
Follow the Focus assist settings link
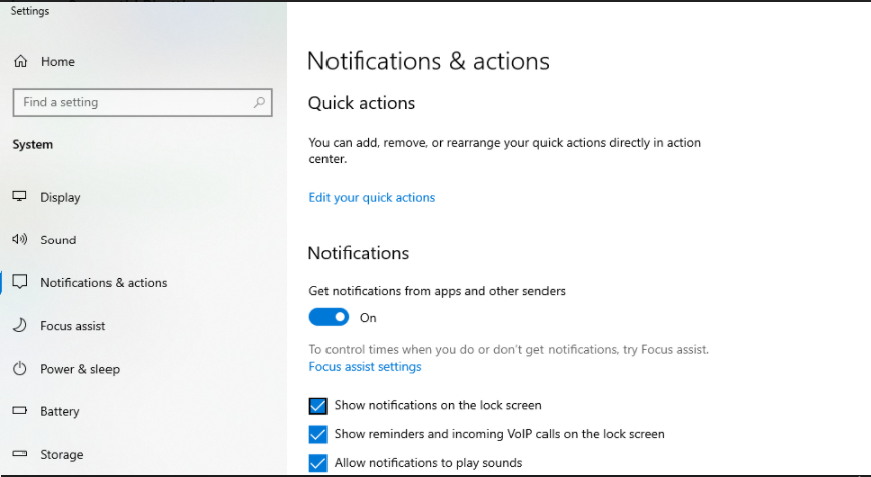[x=365, y=366]
